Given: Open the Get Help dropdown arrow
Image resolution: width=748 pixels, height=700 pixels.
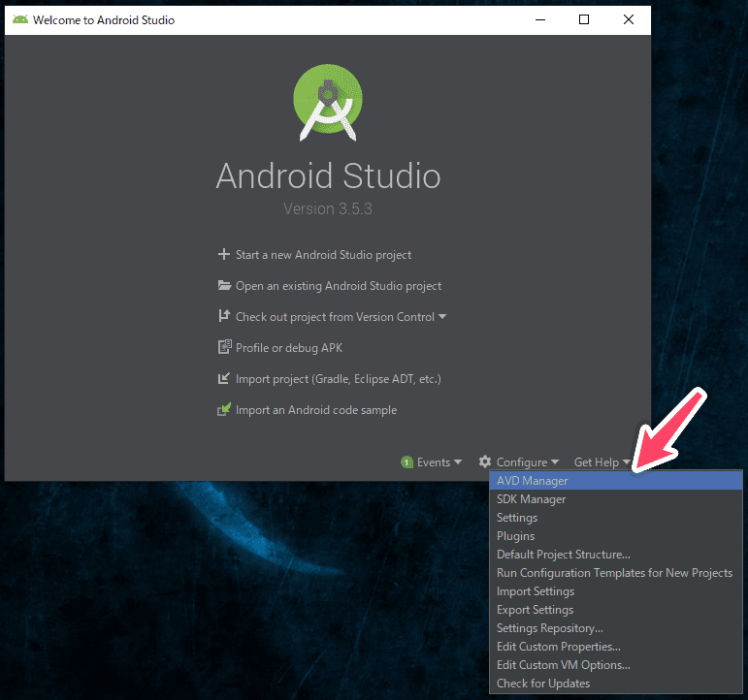Looking at the screenshot, I should 626,461.
